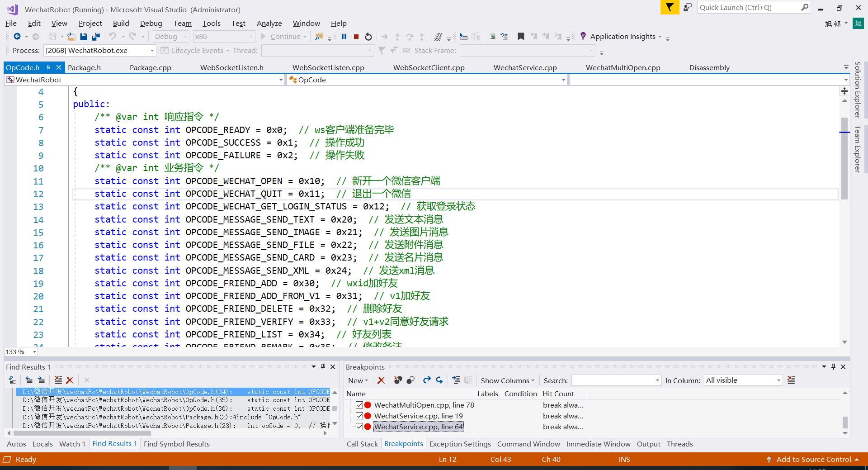Click the Application Insights lightbulb icon
Image resolution: width=868 pixels, height=470 pixels.
click(583, 36)
